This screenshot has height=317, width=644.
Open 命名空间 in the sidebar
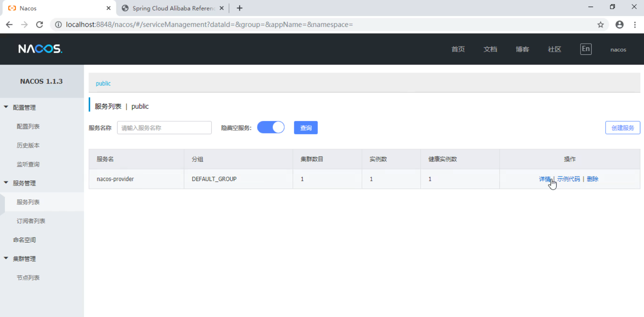tap(24, 240)
